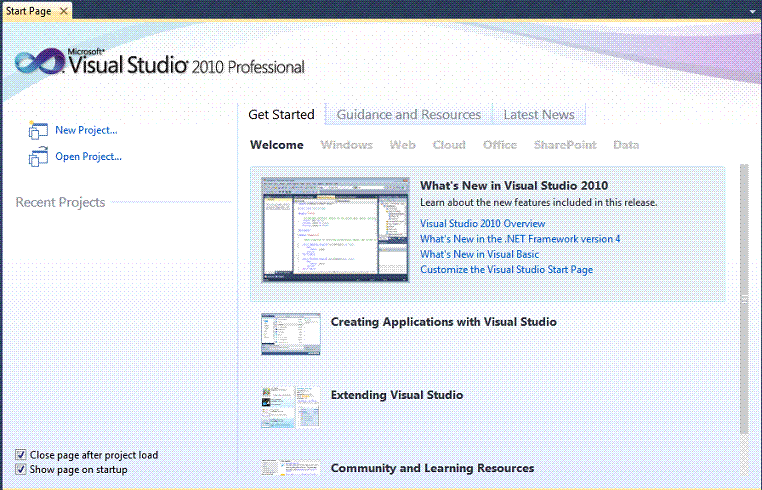Open Customize the Visual Studio Start Page link
The image size is (762, 490).
click(x=506, y=270)
